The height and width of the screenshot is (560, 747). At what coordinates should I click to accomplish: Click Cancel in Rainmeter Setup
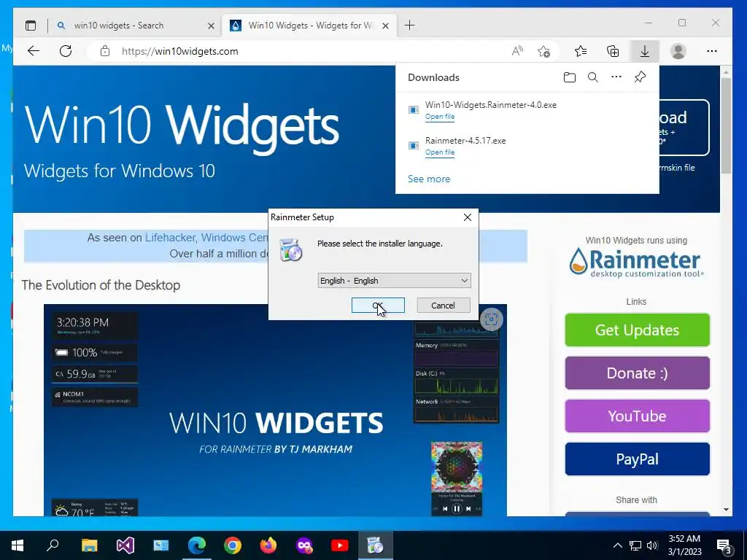click(x=443, y=306)
